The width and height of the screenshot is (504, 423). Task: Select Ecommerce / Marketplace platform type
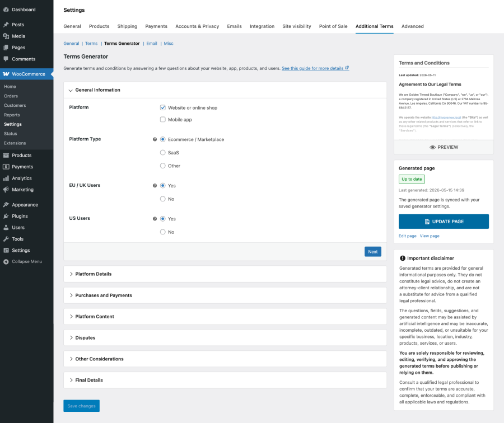[162, 139]
